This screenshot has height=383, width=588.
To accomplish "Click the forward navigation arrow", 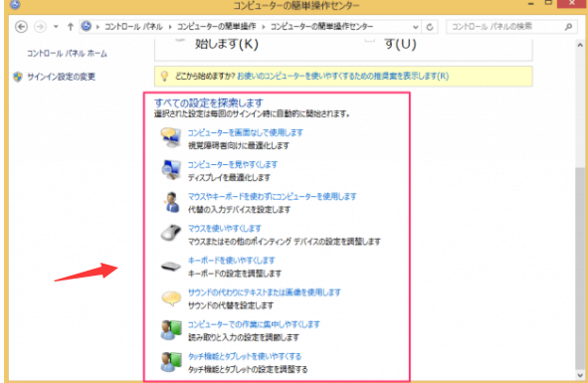I will coord(40,27).
